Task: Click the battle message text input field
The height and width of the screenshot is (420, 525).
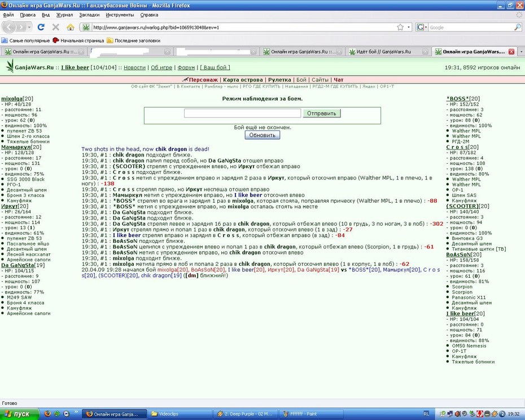Action: point(242,113)
